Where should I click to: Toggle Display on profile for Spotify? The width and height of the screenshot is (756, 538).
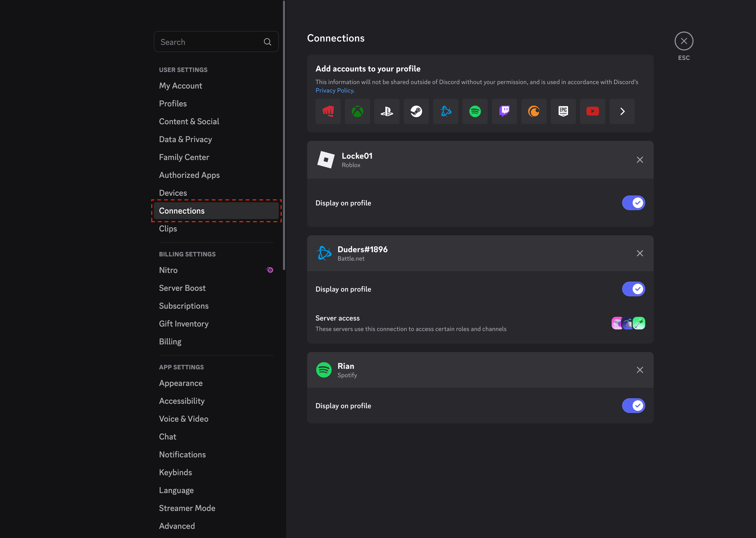pos(633,406)
